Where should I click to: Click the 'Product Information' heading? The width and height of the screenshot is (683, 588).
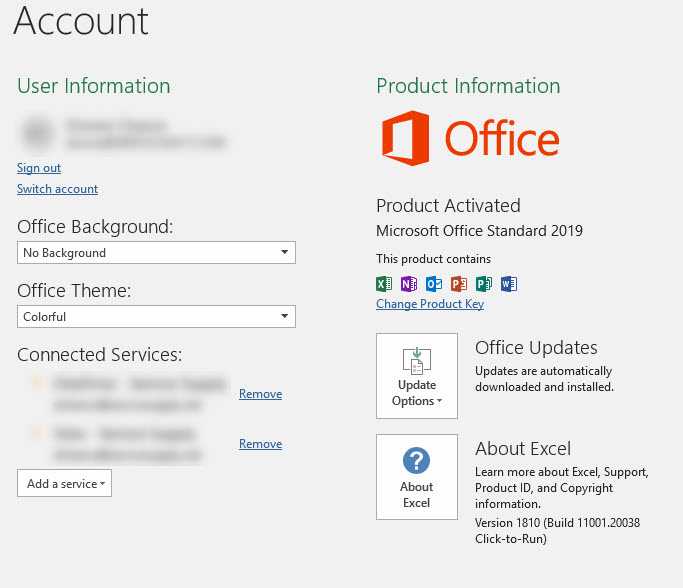(468, 86)
